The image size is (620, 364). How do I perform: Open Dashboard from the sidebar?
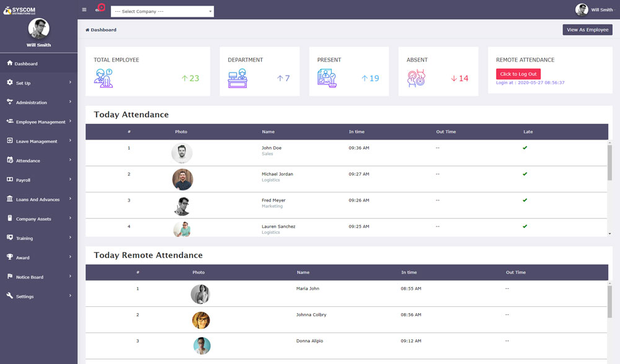click(x=26, y=64)
